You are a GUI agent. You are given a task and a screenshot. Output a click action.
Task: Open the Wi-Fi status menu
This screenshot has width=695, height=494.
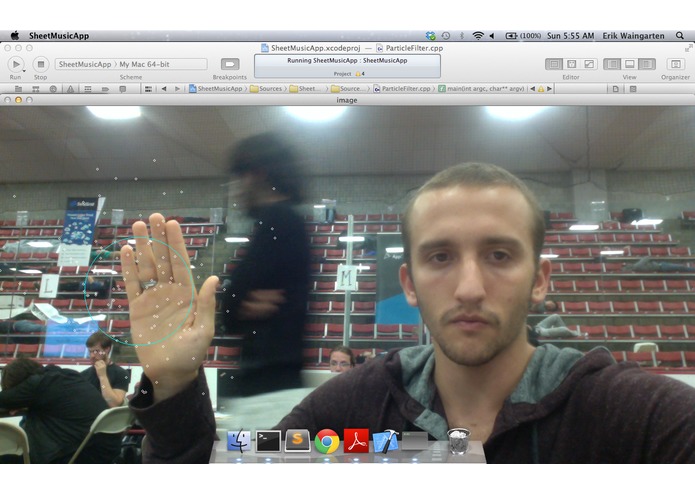[478, 35]
